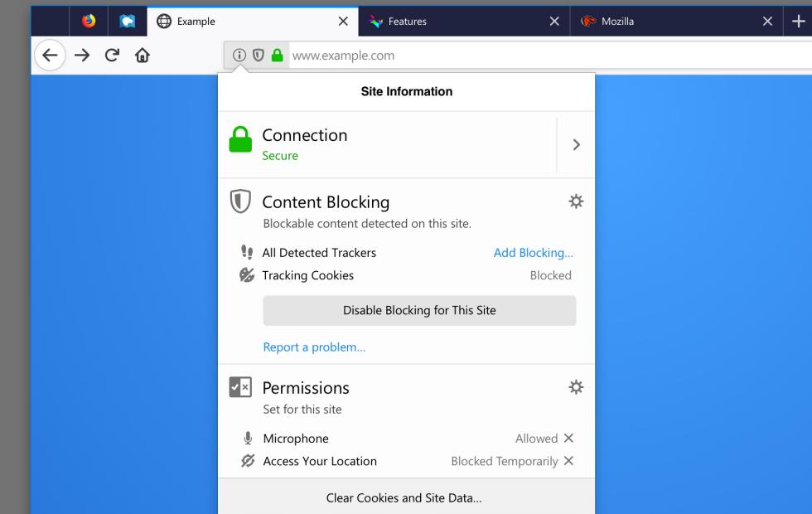Screen dimensions: 812x514
Task: Click the 'All Detected Trackers' row label
Action: tap(319, 253)
